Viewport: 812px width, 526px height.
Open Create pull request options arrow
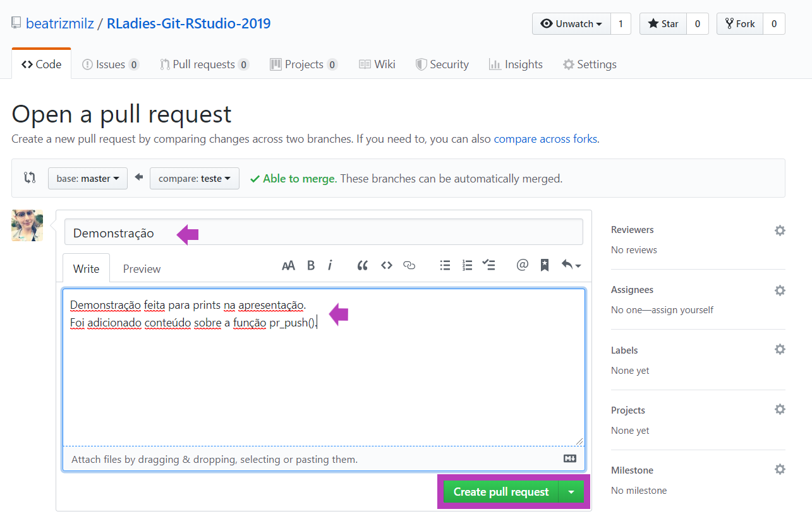pyautogui.click(x=571, y=492)
